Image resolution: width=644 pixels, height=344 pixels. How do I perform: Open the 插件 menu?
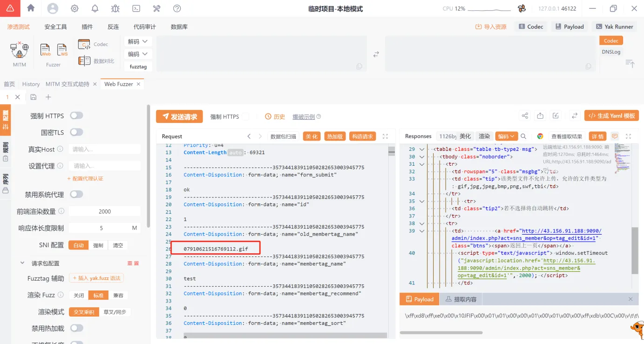click(x=87, y=27)
